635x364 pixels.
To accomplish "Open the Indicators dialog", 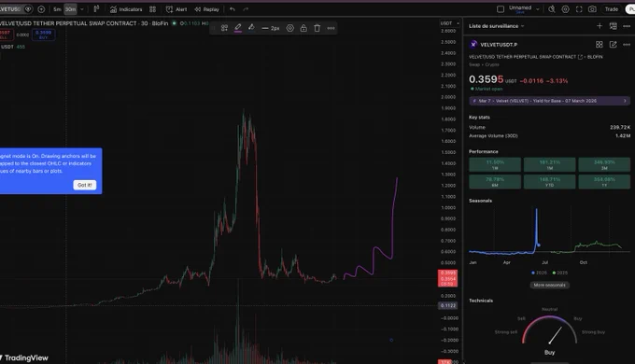I will click(126, 9).
